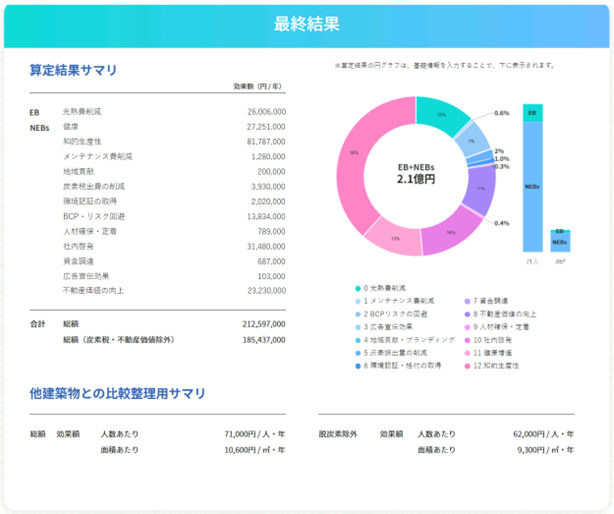Select the 4 地域貢献・ブランディング legend item
The image size is (614, 514).
click(405, 340)
